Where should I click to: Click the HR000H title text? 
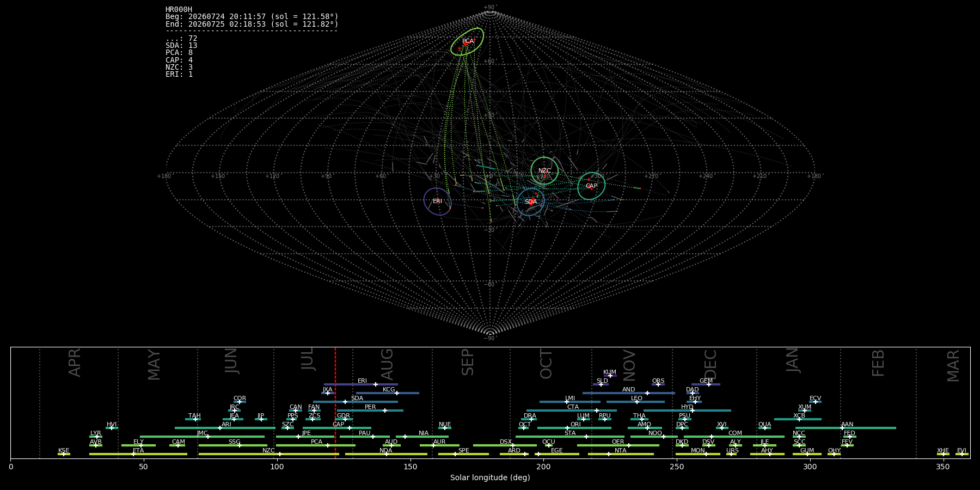tap(179, 10)
